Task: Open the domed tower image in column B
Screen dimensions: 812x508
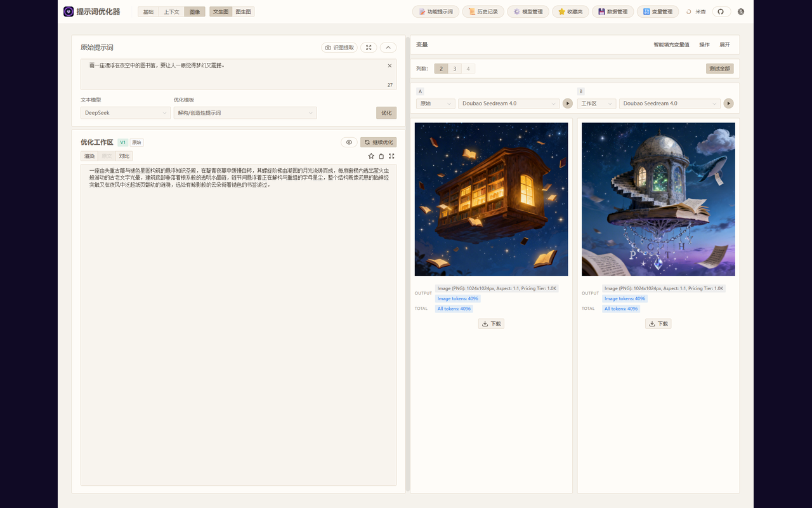Action: 658,199
